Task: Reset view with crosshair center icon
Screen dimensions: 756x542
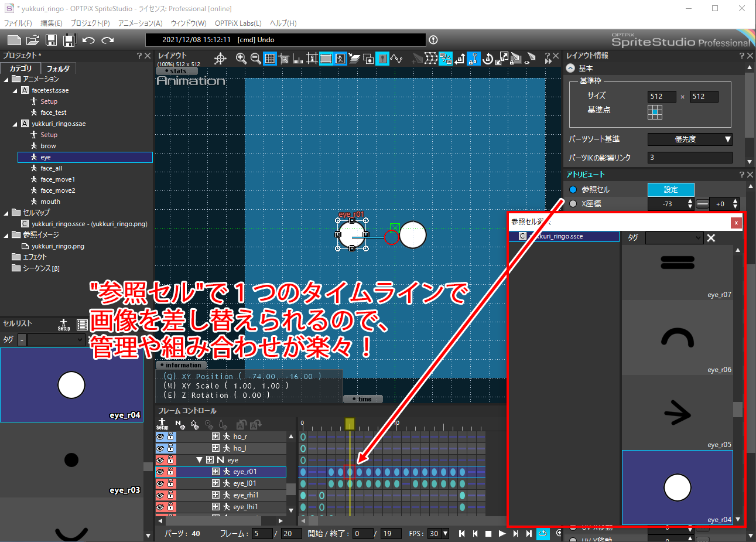Action: pyautogui.click(x=220, y=59)
